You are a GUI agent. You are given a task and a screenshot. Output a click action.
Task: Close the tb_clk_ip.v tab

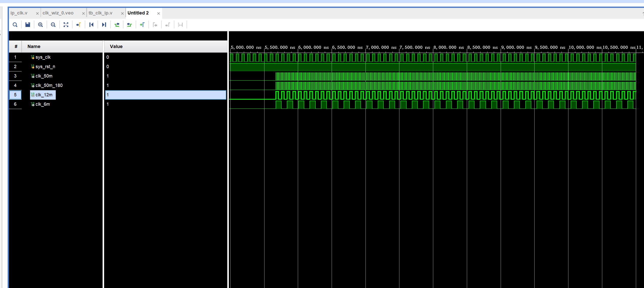tap(122, 13)
